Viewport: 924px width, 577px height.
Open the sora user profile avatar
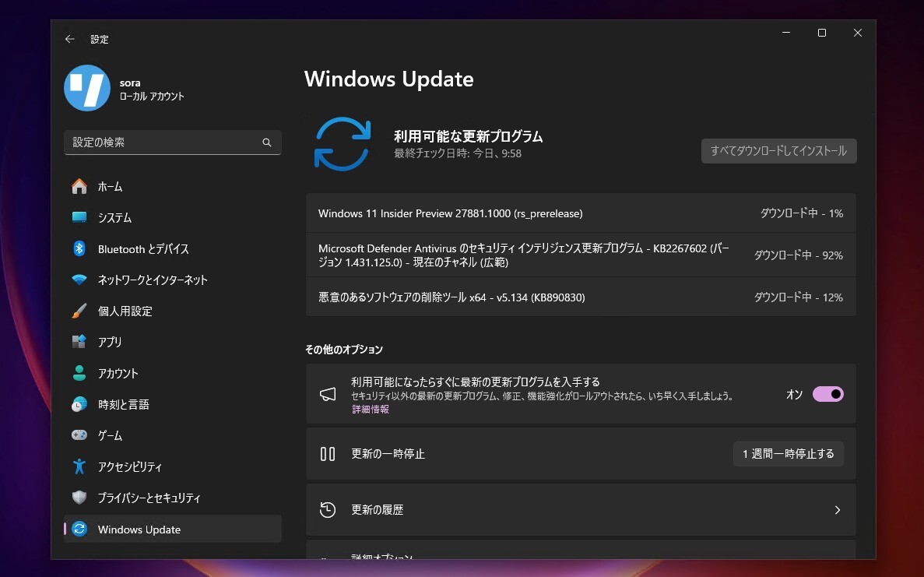coord(87,89)
